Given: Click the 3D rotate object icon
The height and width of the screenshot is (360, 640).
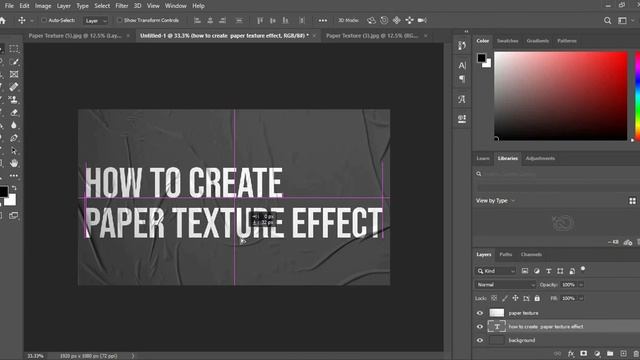Looking at the screenshot, I should click(371, 20).
